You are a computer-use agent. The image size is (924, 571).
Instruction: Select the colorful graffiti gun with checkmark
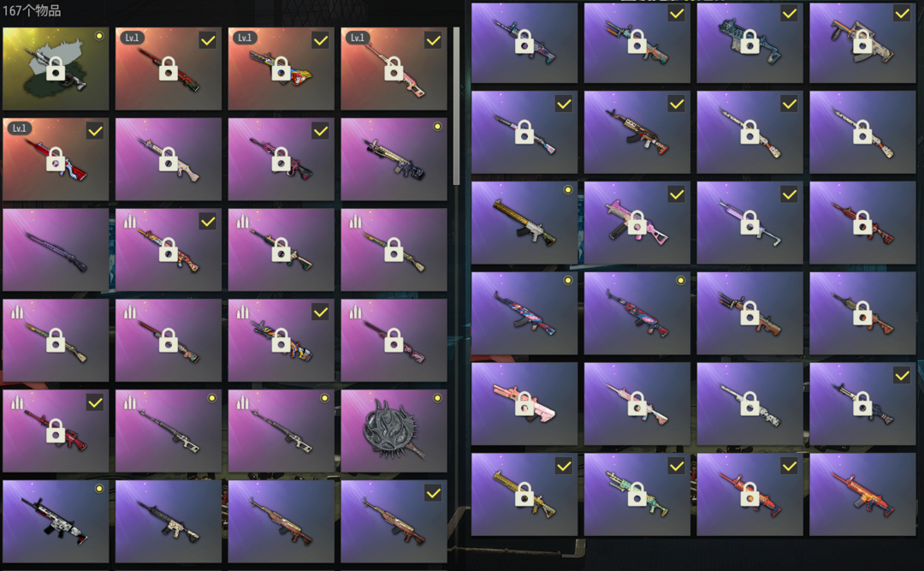[281, 341]
